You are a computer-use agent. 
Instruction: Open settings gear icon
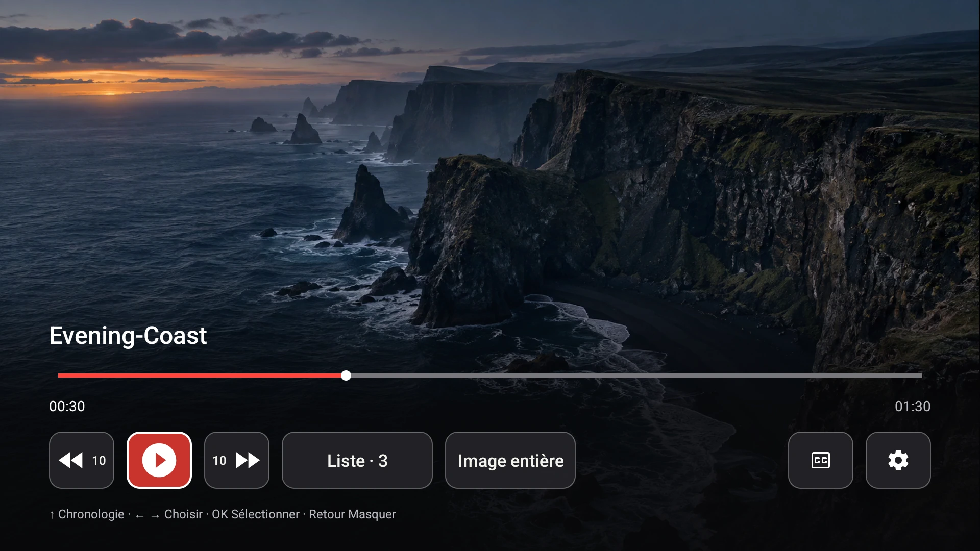898,460
